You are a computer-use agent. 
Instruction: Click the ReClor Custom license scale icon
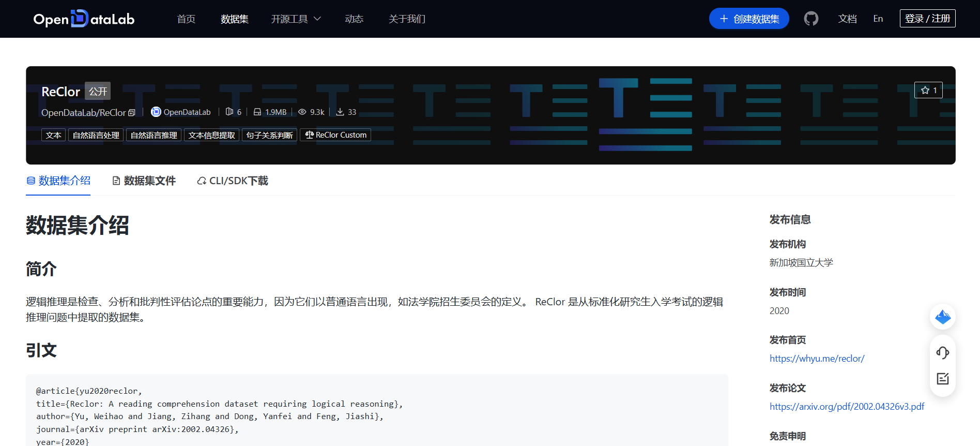click(309, 135)
